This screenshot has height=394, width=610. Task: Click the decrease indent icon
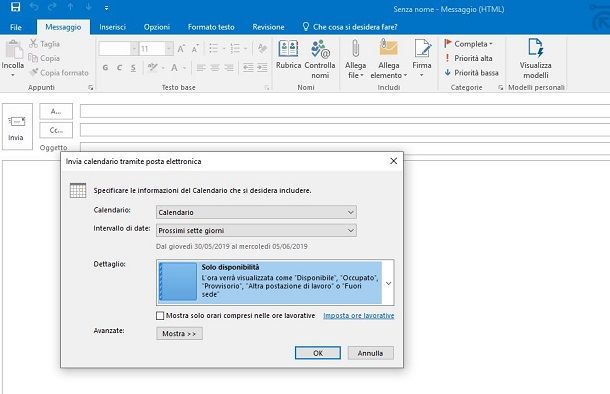tap(248, 68)
